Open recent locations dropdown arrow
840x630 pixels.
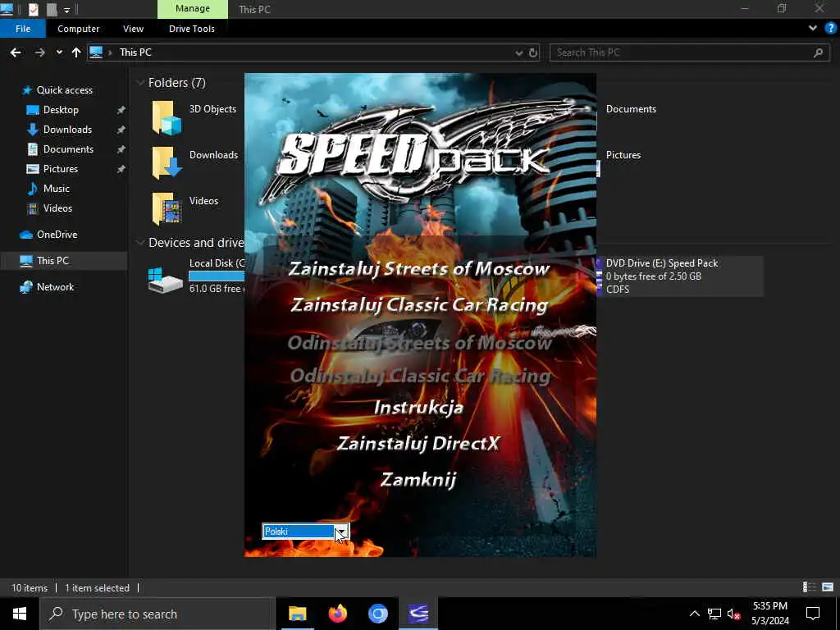click(59, 52)
